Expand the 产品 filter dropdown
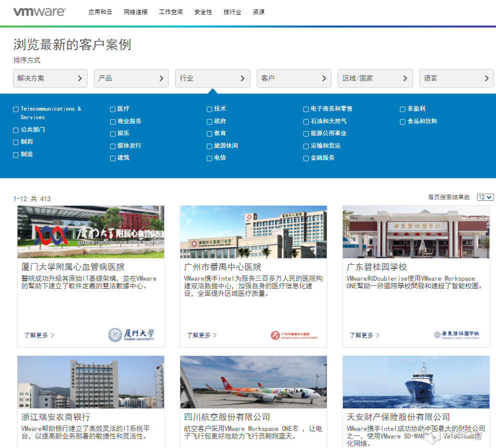496x448 pixels. click(131, 78)
